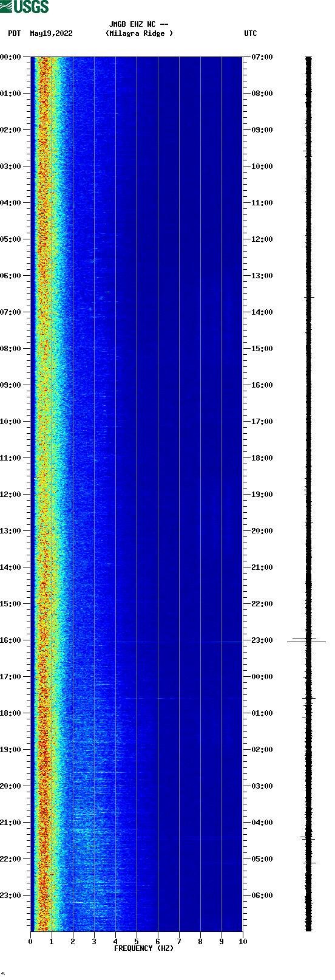Click PDT time label '19:00'

pyautogui.click(x=10, y=750)
